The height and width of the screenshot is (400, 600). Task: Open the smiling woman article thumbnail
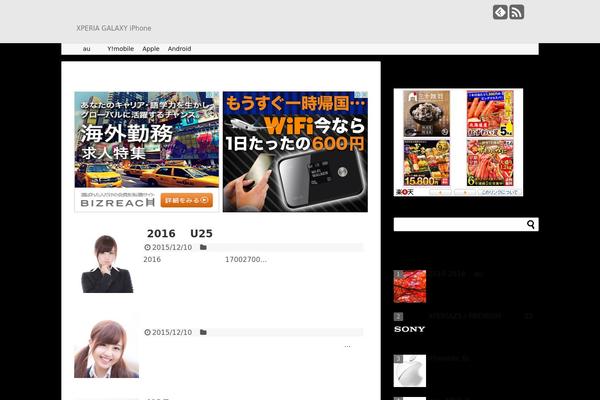click(106, 348)
